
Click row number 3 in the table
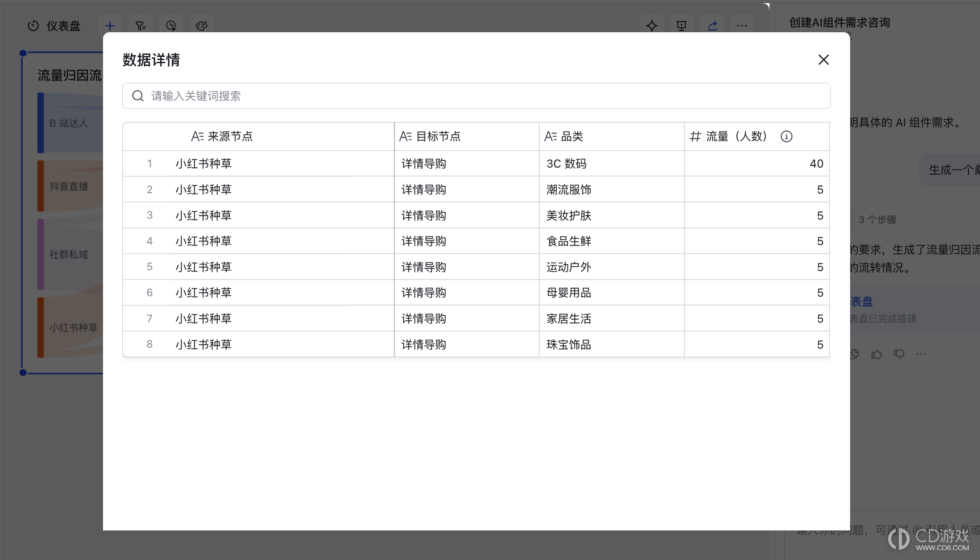click(150, 215)
